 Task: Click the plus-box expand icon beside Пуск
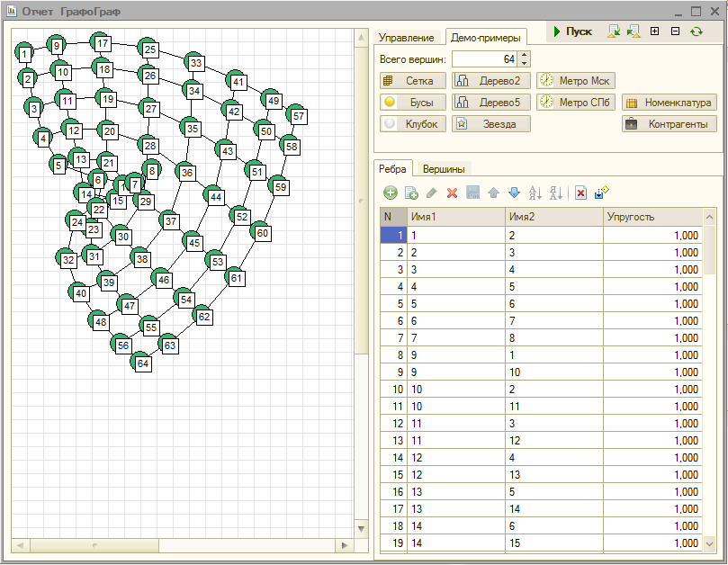pos(654,31)
